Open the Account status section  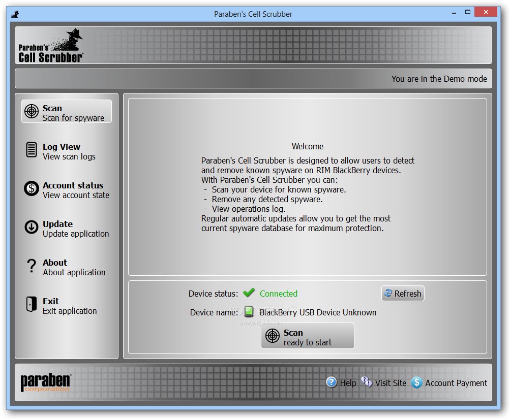67,190
